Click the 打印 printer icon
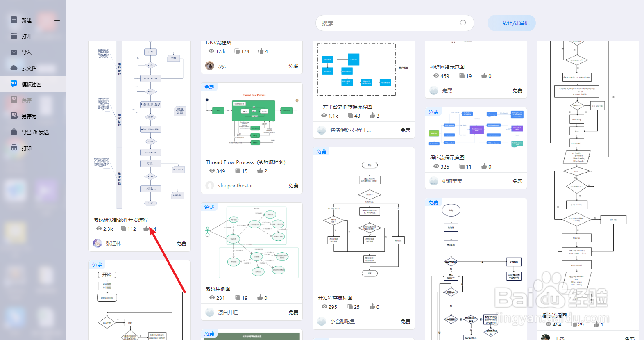 click(14, 148)
